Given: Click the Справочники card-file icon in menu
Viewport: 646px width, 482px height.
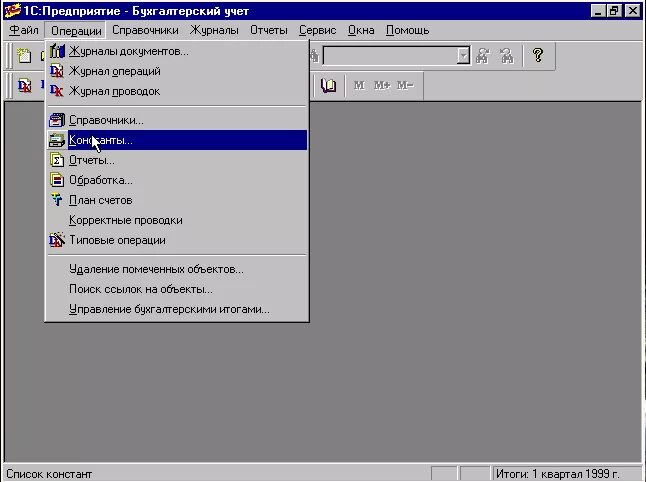Looking at the screenshot, I should coord(57,120).
